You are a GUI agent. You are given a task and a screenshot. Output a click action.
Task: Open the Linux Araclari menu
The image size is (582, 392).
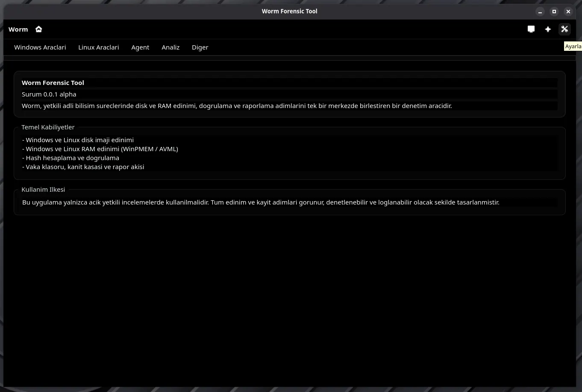coord(99,47)
